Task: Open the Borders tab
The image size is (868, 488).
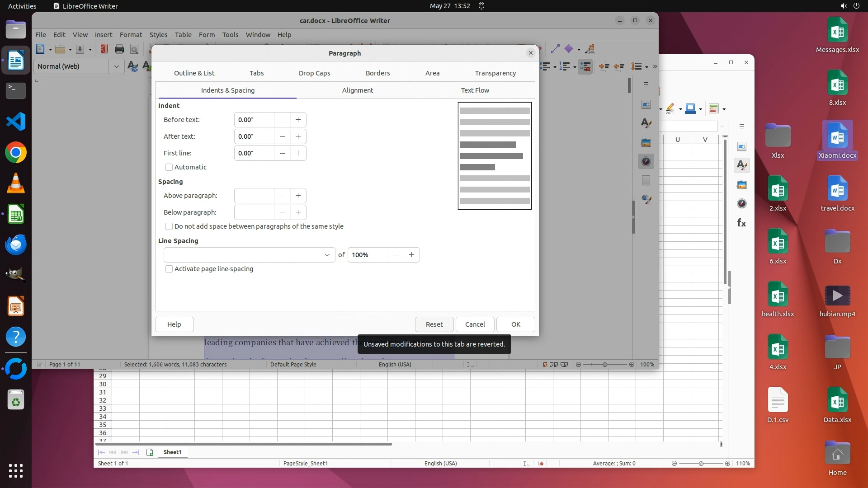Action: [377, 73]
